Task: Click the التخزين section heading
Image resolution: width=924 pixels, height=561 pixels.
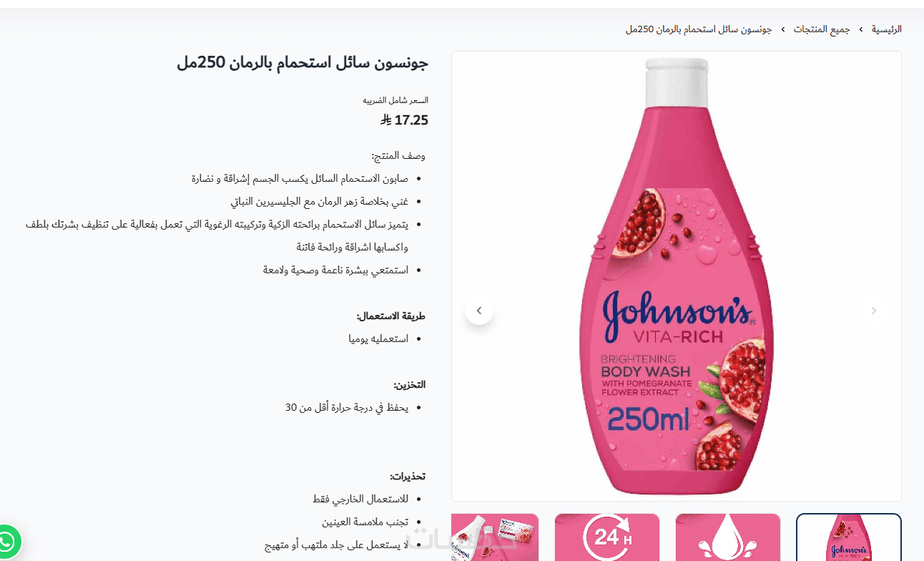Action: (410, 384)
